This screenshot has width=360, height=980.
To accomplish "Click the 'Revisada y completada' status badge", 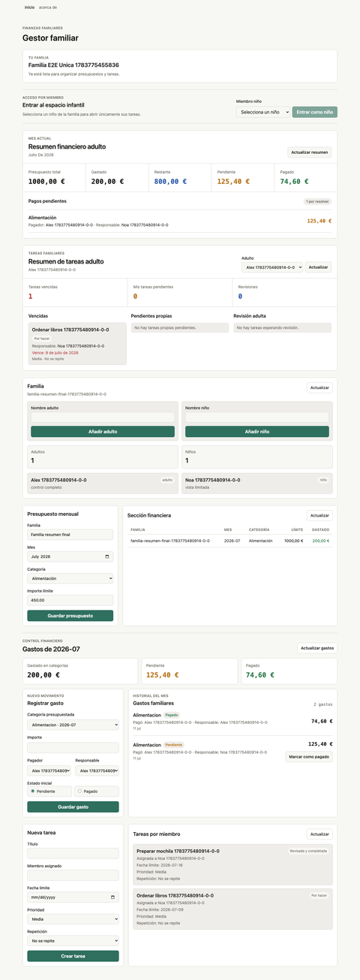I will [309, 851].
